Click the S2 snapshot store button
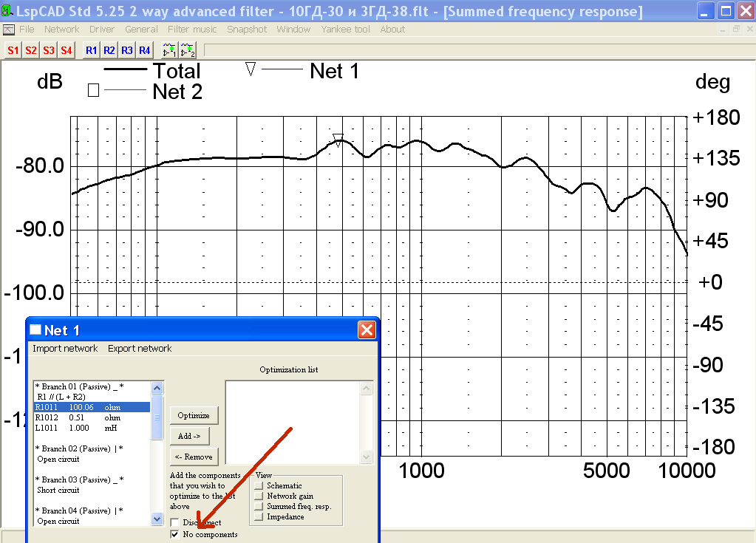 31,50
